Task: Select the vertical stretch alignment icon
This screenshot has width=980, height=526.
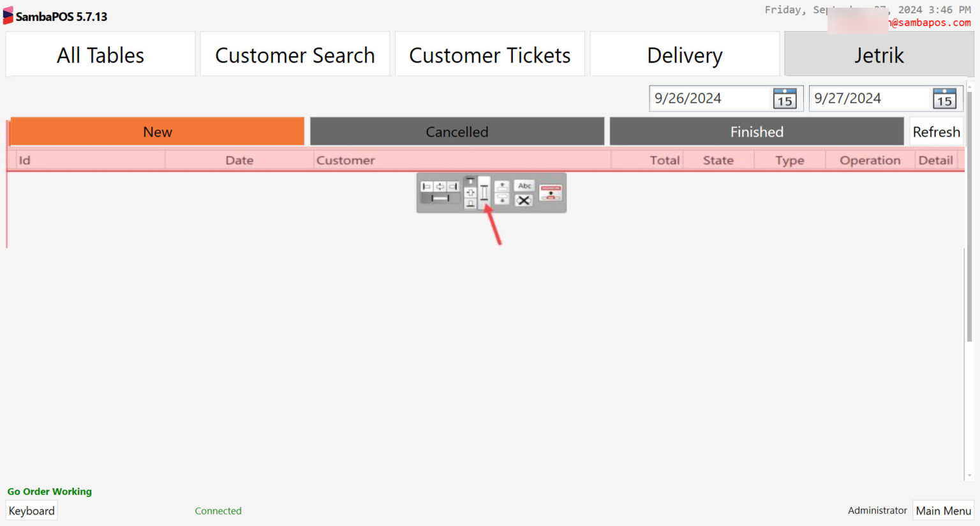Action: click(484, 192)
